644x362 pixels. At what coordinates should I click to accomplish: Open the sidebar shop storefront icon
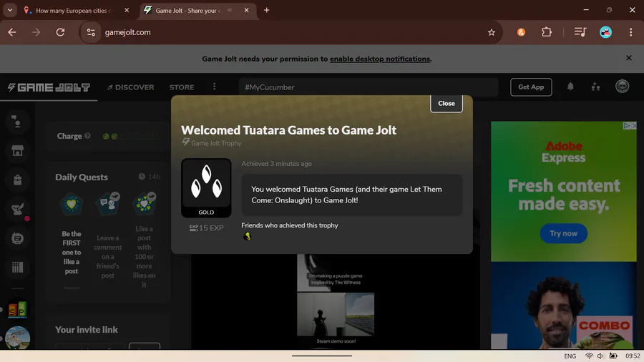(x=17, y=151)
